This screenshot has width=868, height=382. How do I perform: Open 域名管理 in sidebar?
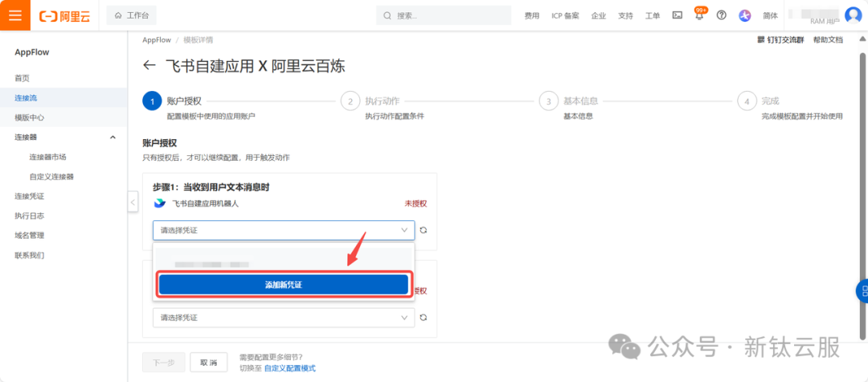(x=30, y=236)
